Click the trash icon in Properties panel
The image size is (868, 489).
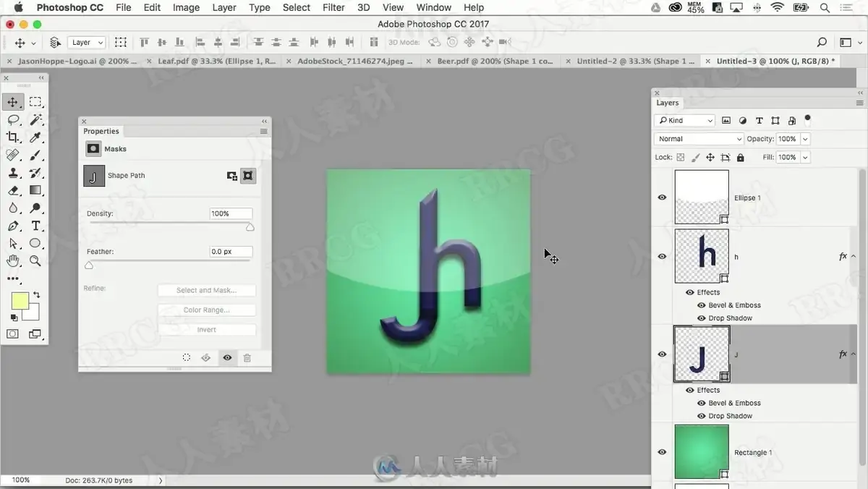click(x=247, y=357)
